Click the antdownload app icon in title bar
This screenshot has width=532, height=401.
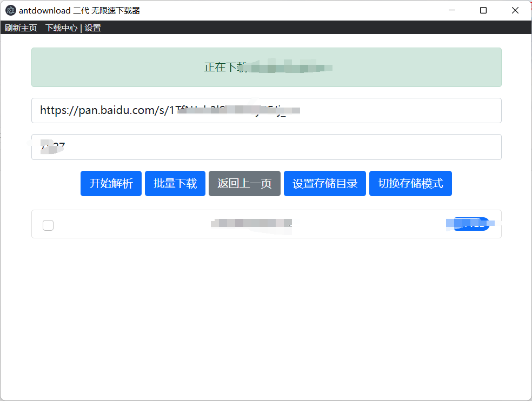pyautogui.click(x=10, y=10)
